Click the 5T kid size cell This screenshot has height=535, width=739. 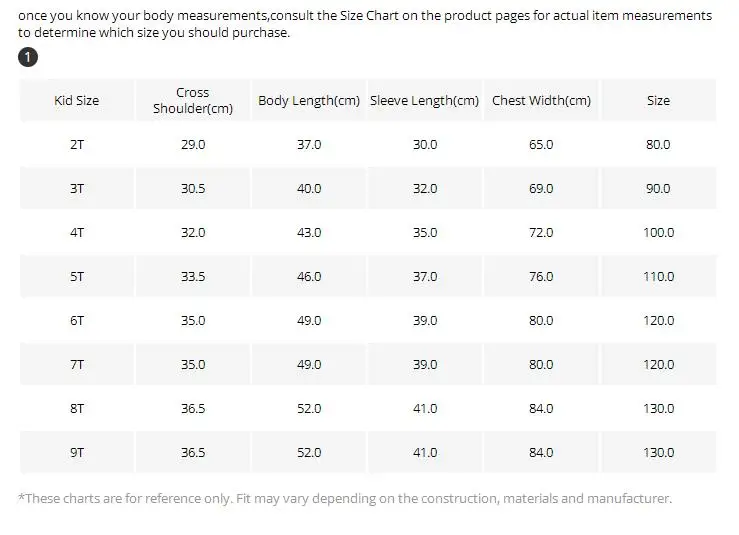pos(77,277)
